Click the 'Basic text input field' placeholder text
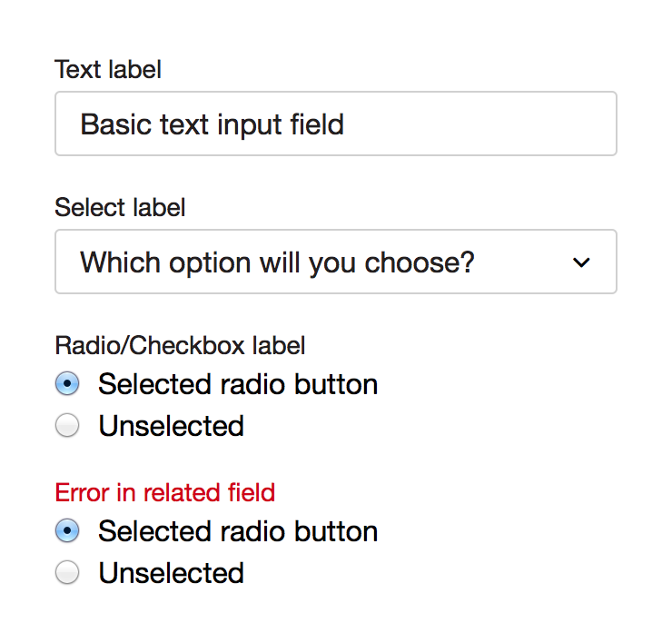This screenshot has height=623, width=672. click(x=212, y=124)
